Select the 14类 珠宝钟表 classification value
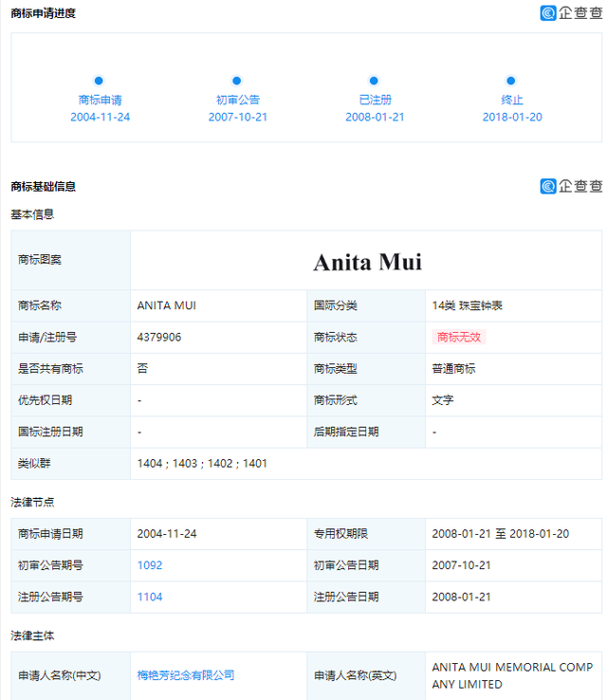 (x=467, y=305)
